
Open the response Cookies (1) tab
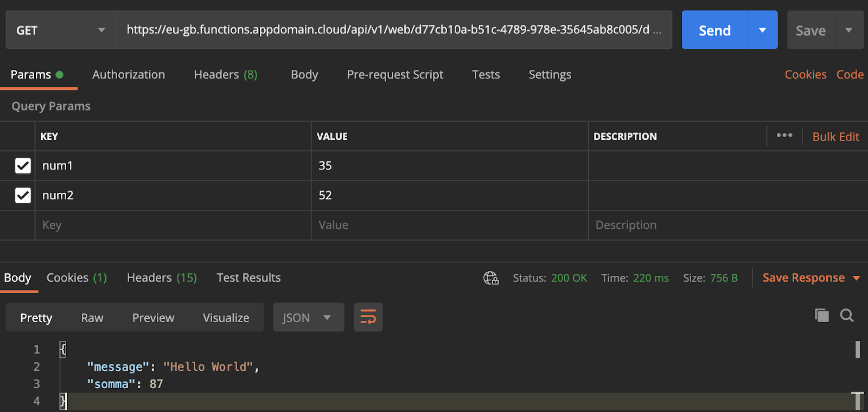pyautogui.click(x=76, y=278)
